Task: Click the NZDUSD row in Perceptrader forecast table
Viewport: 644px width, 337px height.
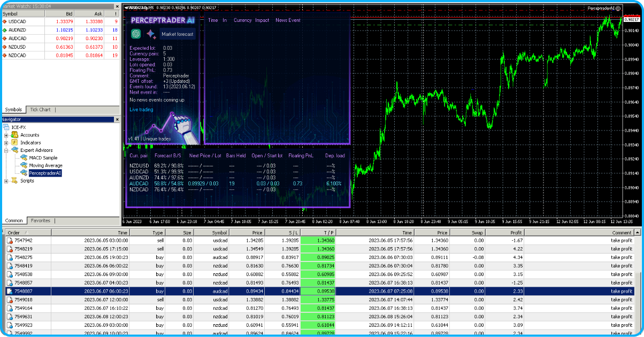Action: pos(237,166)
